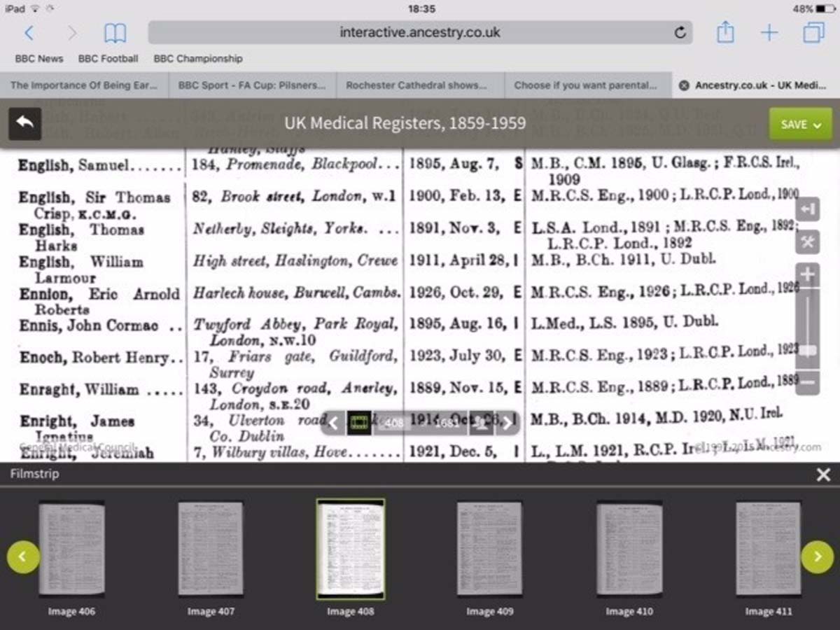Switch to Choose if you want parental tab
The image size is (840, 630).
point(588,85)
